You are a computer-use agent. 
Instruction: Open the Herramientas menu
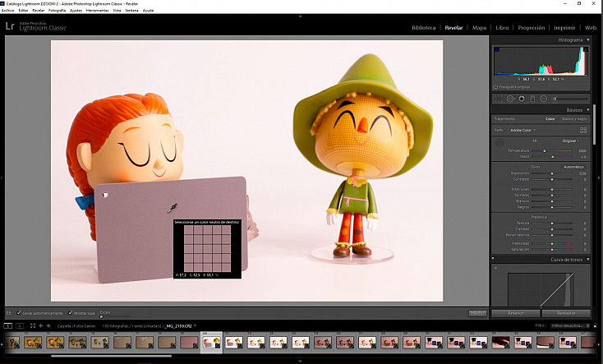97,11
